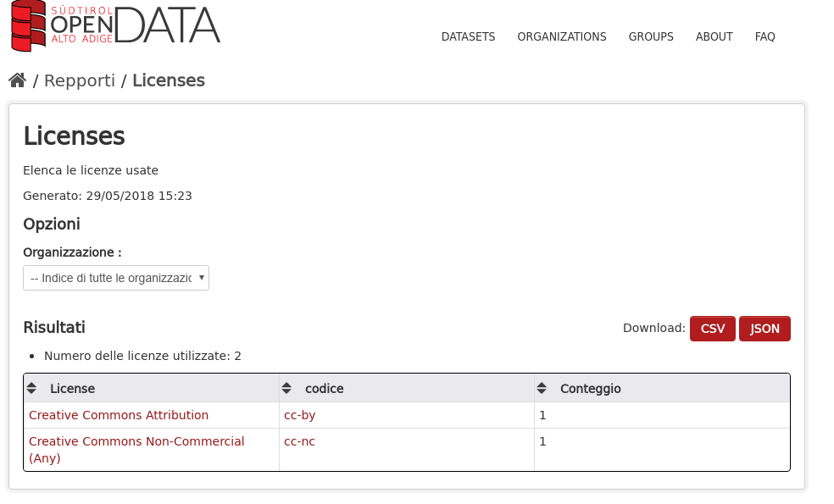Open the GROUPS menu item
The width and height of the screenshot is (834, 504).
651,36
